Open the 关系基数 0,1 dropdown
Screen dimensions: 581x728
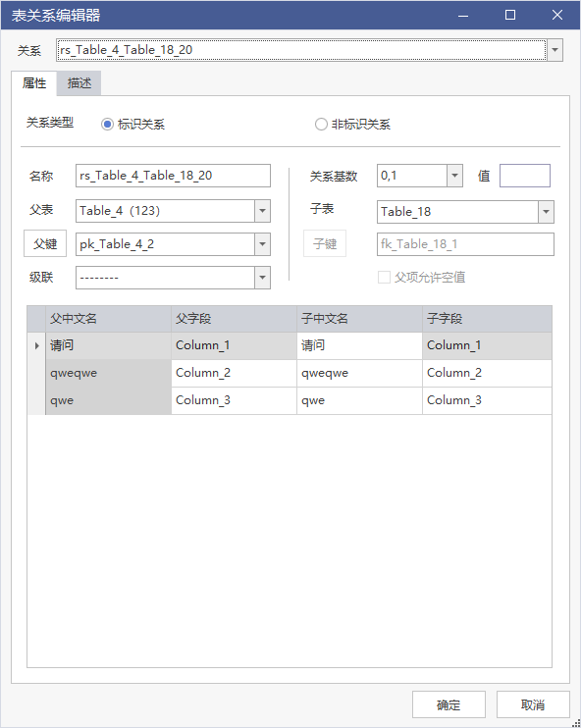click(454, 176)
